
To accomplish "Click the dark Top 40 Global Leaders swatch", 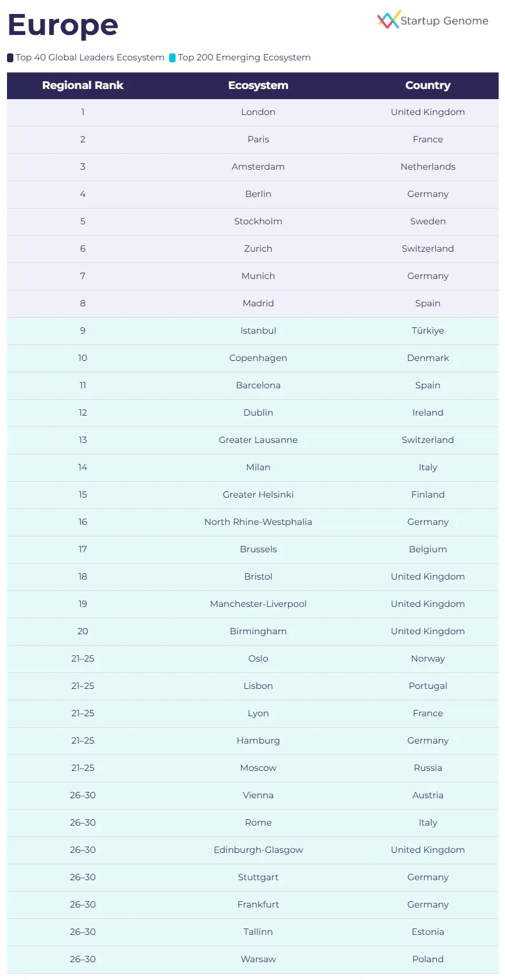I will click(x=10, y=58).
